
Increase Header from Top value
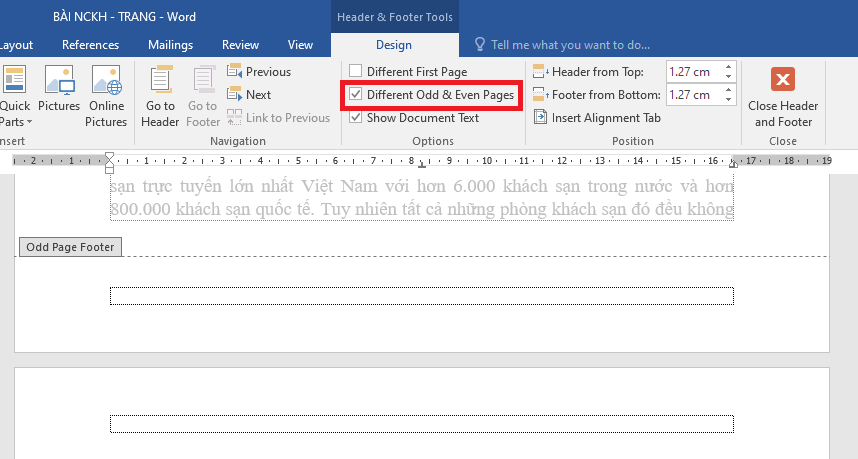728,68
